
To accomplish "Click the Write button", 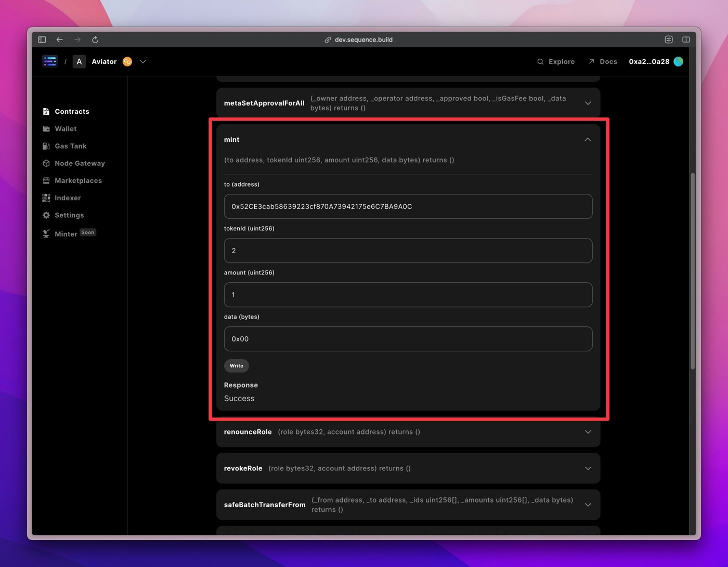I will coord(237,366).
